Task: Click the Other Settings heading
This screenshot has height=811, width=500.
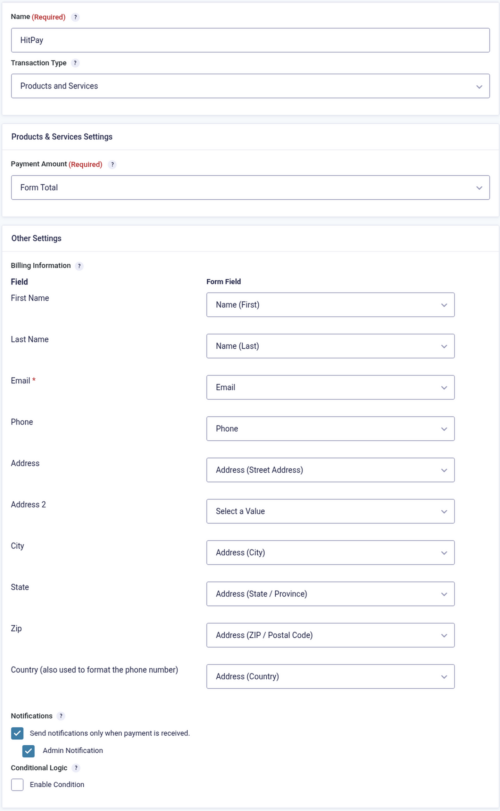Action: click(36, 238)
